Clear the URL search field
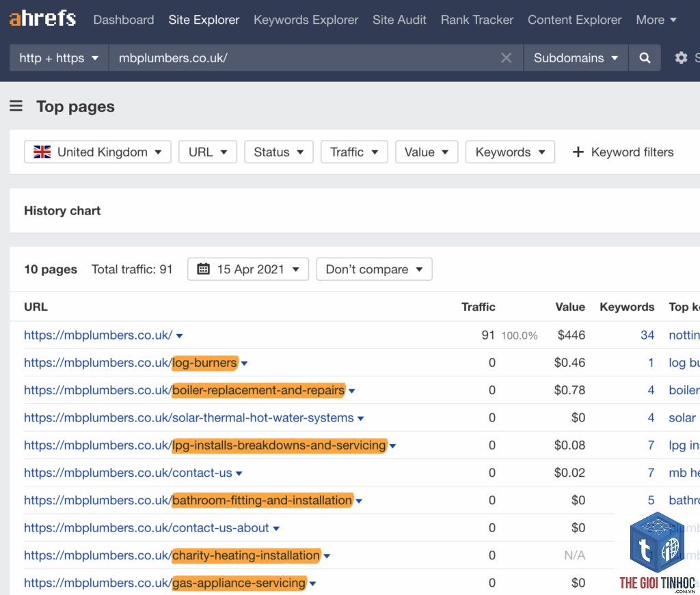700x595 pixels. (506, 57)
